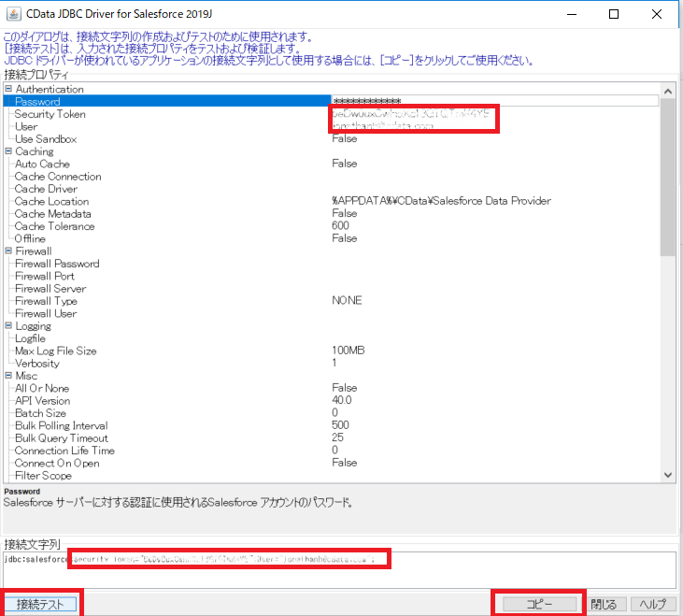Click the Java app icon in title bar
Viewport: 683px width, 616px height.
tap(13, 14)
